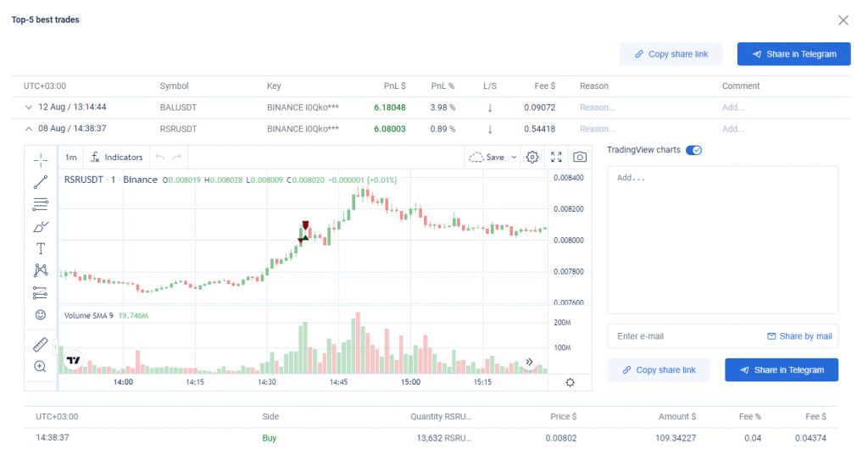Take chart snapshot with camera icon
This screenshot has width=868, height=449.
click(580, 157)
